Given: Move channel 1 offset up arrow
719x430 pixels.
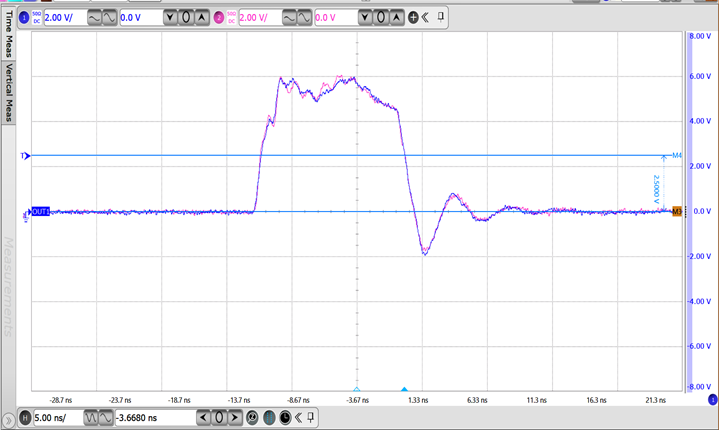Looking at the screenshot, I should (x=201, y=18).
